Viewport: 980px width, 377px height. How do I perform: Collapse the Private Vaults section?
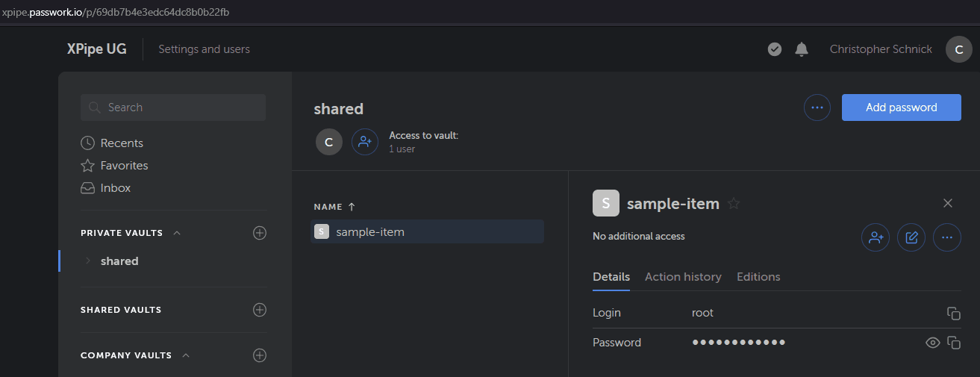click(177, 233)
